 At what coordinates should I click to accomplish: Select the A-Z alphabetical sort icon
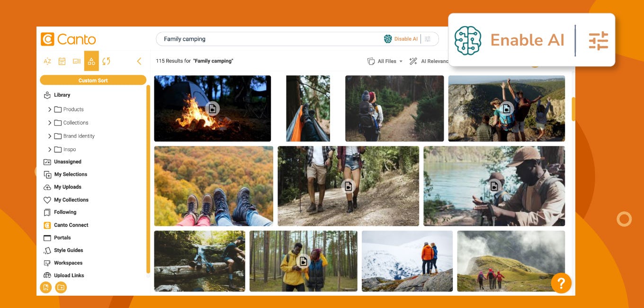pyautogui.click(x=47, y=61)
